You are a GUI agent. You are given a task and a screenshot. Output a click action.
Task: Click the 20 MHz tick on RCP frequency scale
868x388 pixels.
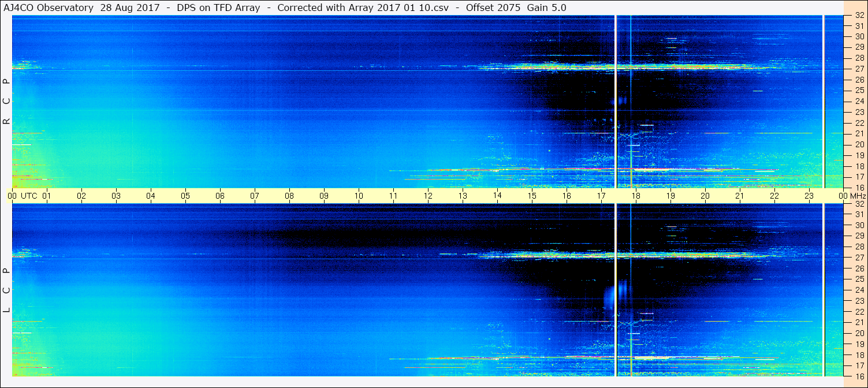point(859,144)
